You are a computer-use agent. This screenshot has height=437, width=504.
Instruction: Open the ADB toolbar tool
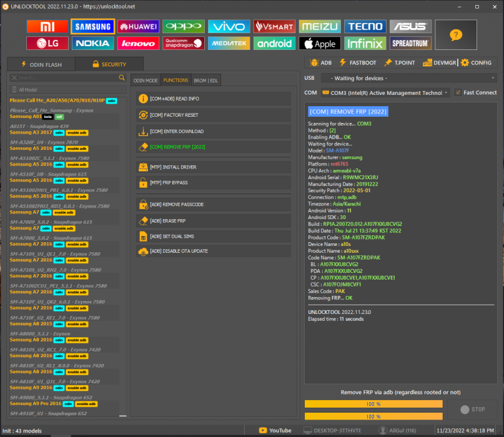(x=321, y=62)
